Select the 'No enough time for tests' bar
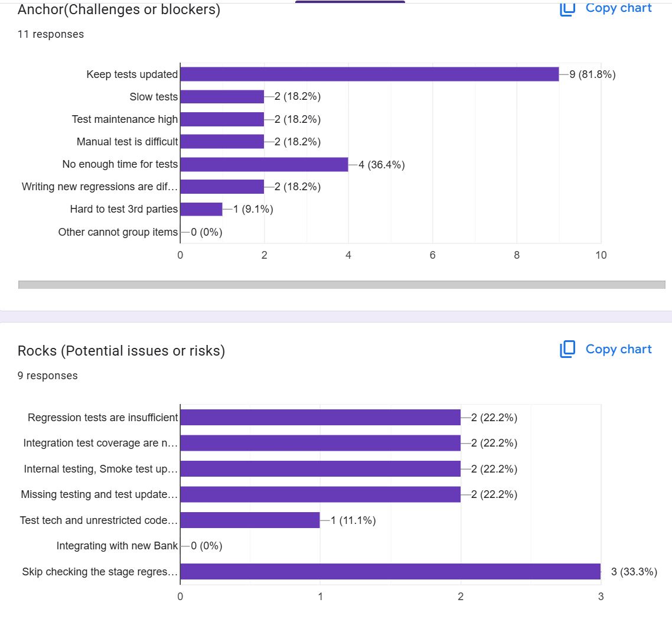This screenshot has width=672, height=622. coord(264,164)
